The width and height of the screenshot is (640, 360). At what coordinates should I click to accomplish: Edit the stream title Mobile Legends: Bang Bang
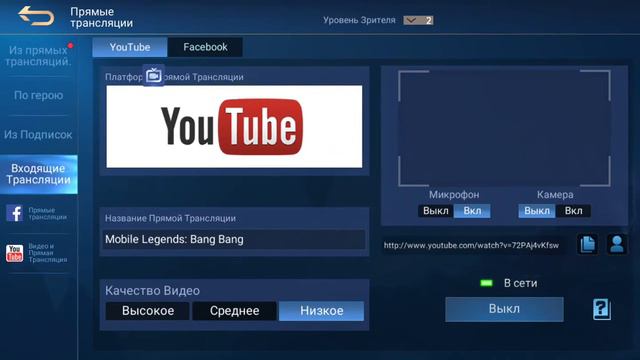coord(234,240)
